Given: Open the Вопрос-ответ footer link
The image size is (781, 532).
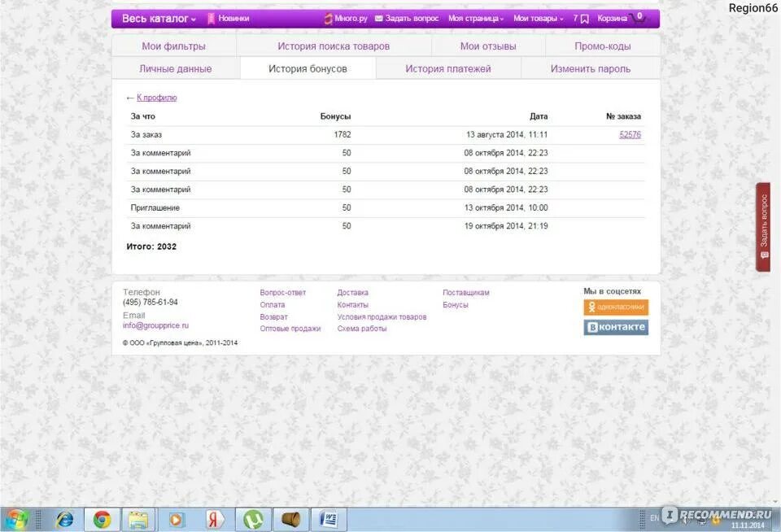Looking at the screenshot, I should point(283,292).
